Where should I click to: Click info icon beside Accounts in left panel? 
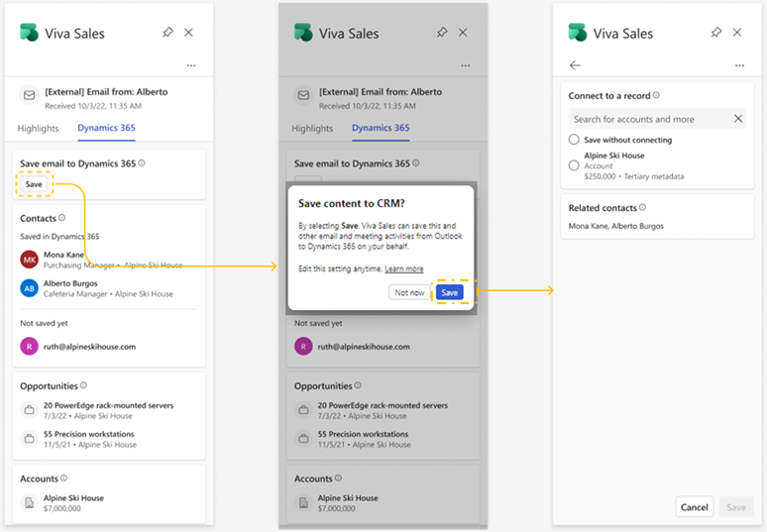point(64,478)
